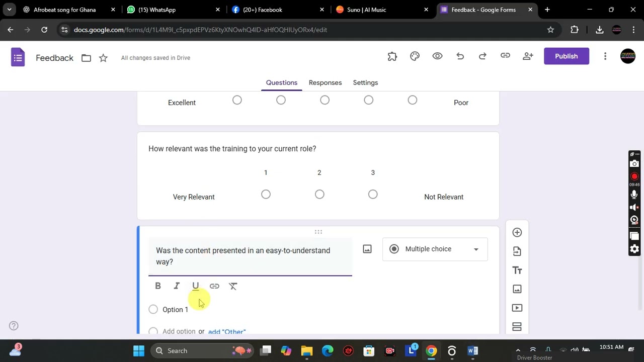Add collaborators icon

click(x=528, y=56)
